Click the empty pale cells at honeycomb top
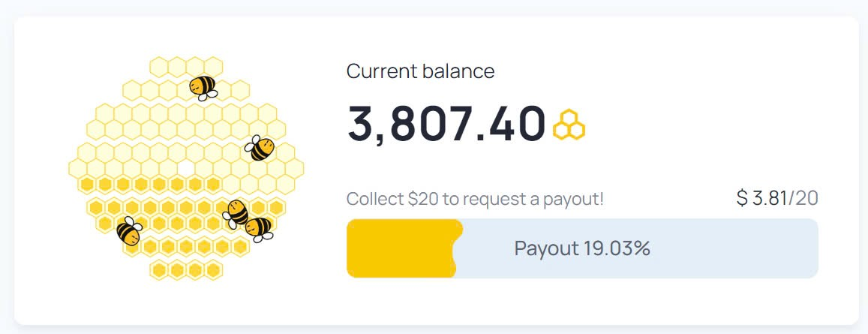868x334 pixels. pyautogui.click(x=186, y=67)
